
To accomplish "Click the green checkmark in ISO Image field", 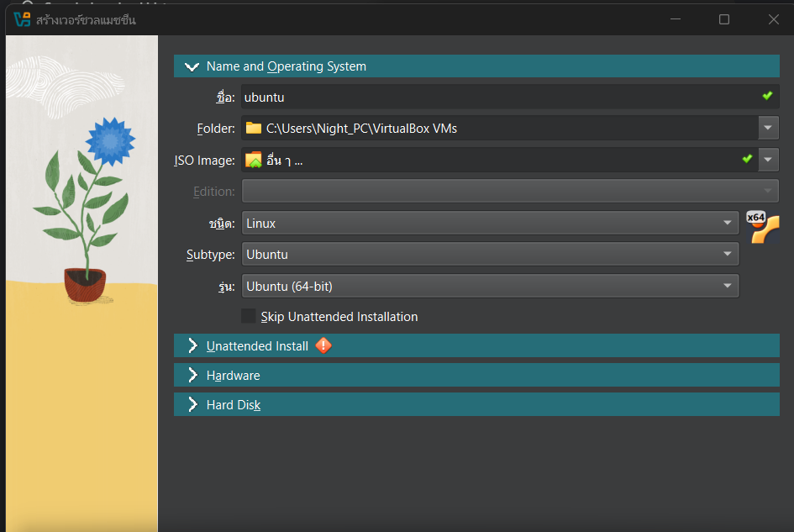I will pyautogui.click(x=747, y=159).
